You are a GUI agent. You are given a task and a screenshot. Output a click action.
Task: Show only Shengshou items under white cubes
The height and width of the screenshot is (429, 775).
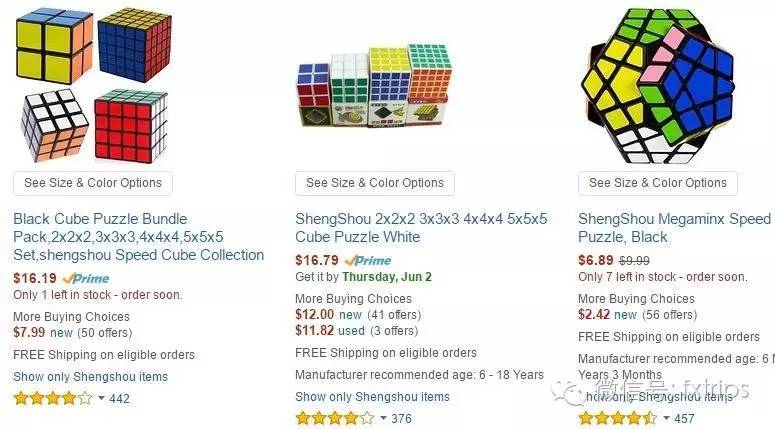372,396
